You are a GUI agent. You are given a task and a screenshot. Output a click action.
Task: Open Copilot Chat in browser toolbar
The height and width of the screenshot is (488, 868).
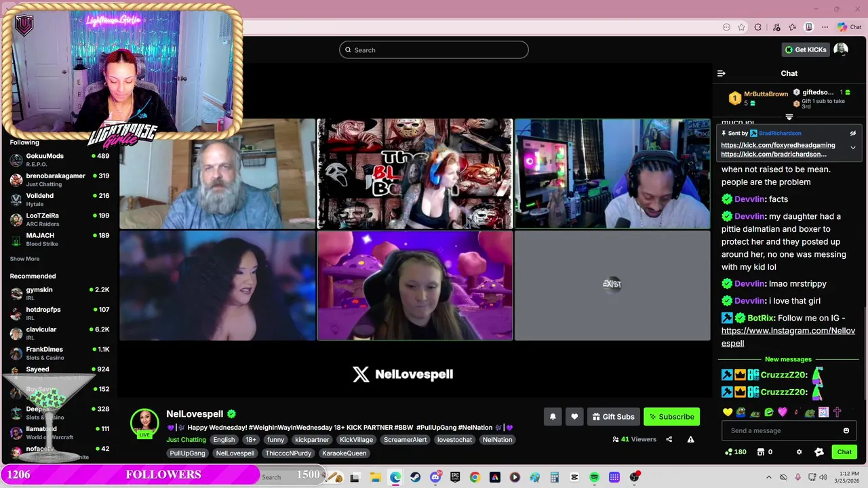coord(849,27)
